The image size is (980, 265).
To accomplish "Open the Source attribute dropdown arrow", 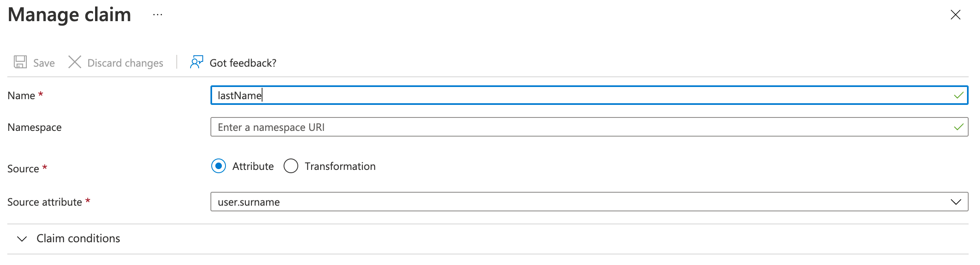I will (956, 202).
